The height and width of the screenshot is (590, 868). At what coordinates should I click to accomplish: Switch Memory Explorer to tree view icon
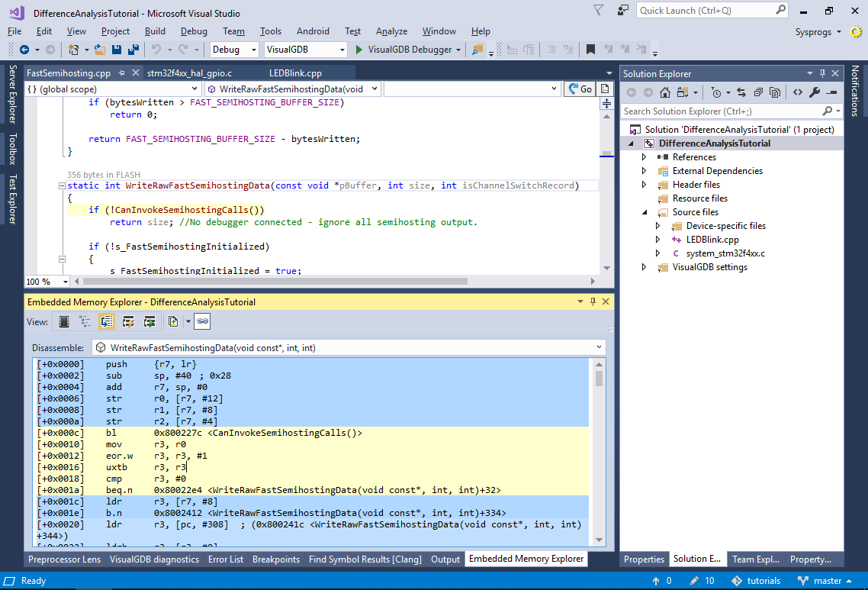point(85,321)
